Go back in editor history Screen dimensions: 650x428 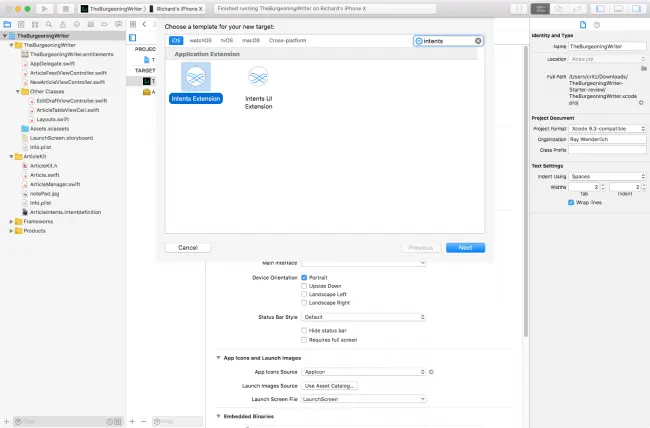144,24
